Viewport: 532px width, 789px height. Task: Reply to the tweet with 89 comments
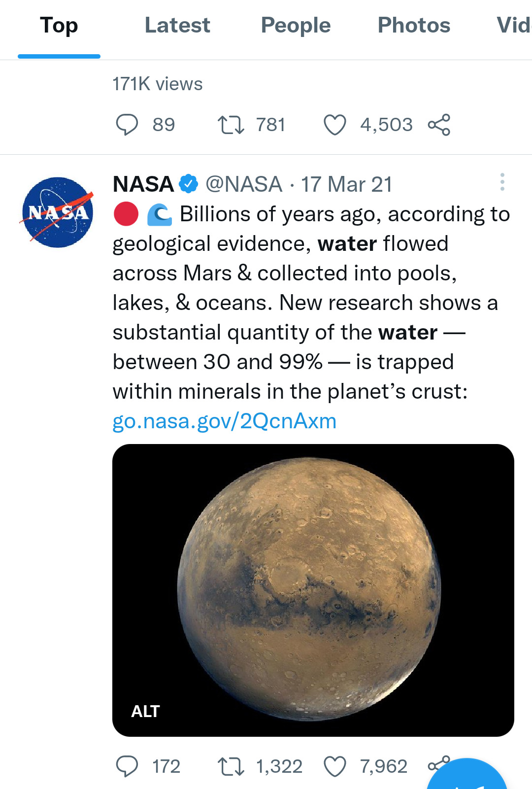(127, 125)
